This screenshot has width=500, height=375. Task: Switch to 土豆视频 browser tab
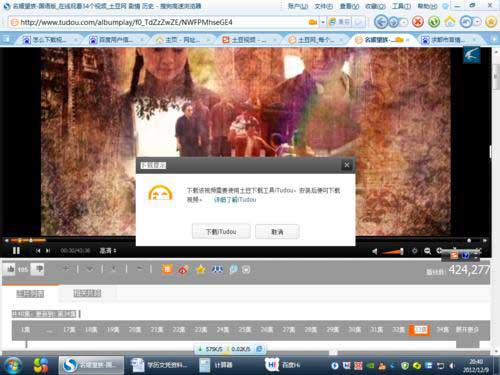pyautogui.click(x=248, y=40)
